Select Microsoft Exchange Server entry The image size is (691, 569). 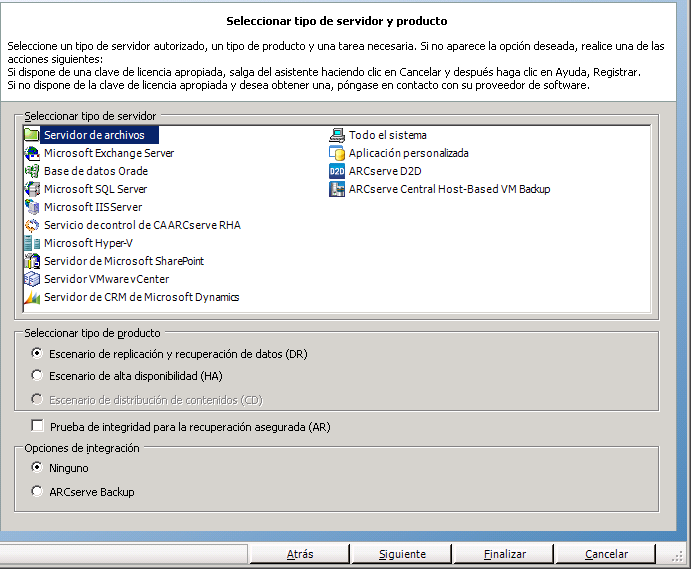pyautogui.click(x=109, y=153)
